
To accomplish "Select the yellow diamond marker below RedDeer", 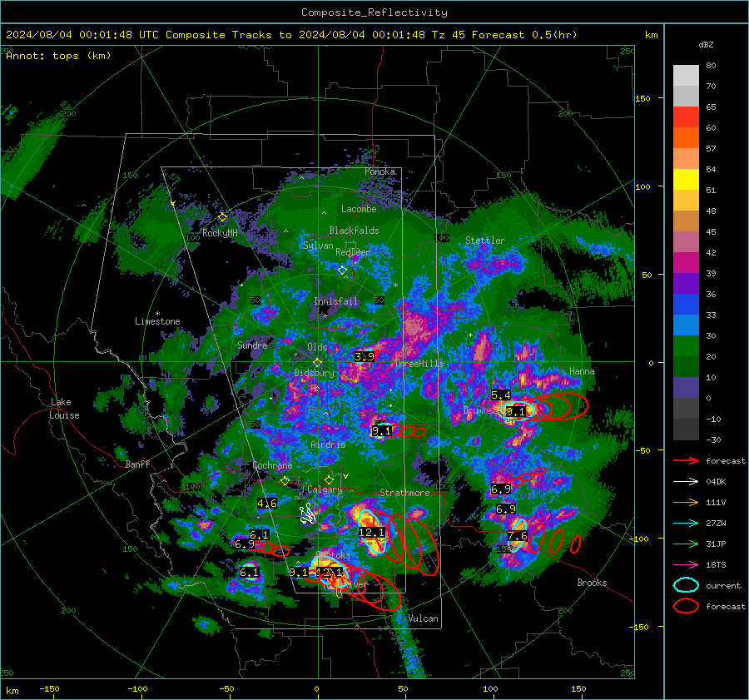I will (342, 271).
